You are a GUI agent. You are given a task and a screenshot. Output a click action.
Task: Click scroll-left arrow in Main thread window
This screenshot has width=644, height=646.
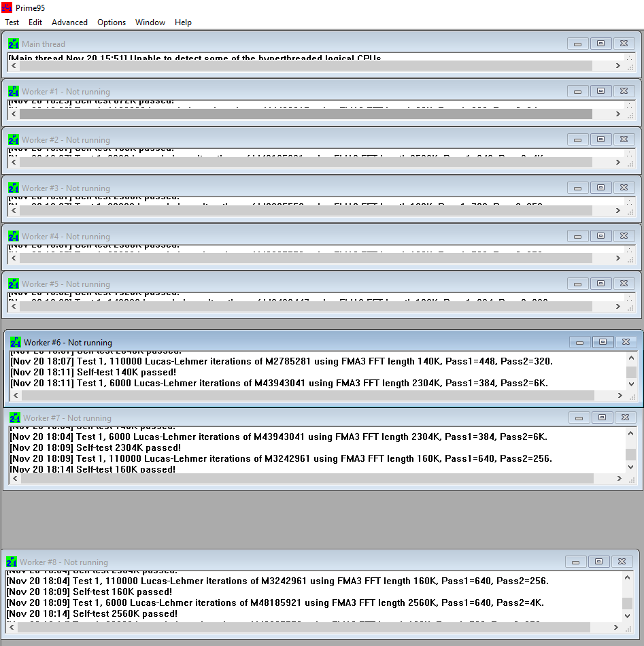coord(14,66)
